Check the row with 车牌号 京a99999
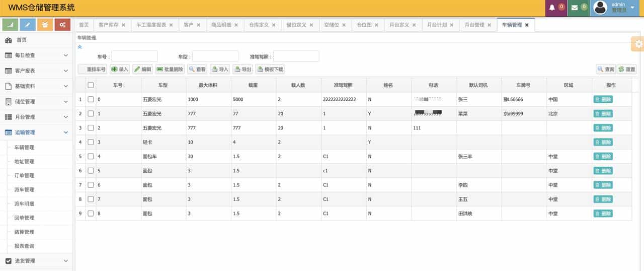The height and width of the screenshot is (271, 644). click(91, 114)
